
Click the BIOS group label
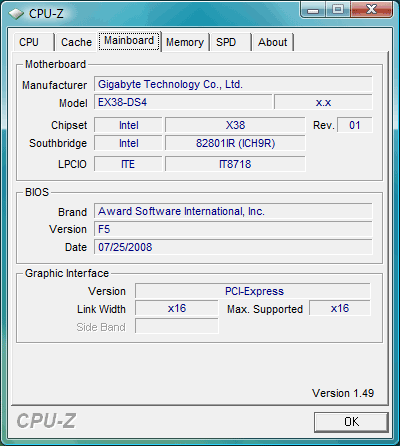point(37,192)
